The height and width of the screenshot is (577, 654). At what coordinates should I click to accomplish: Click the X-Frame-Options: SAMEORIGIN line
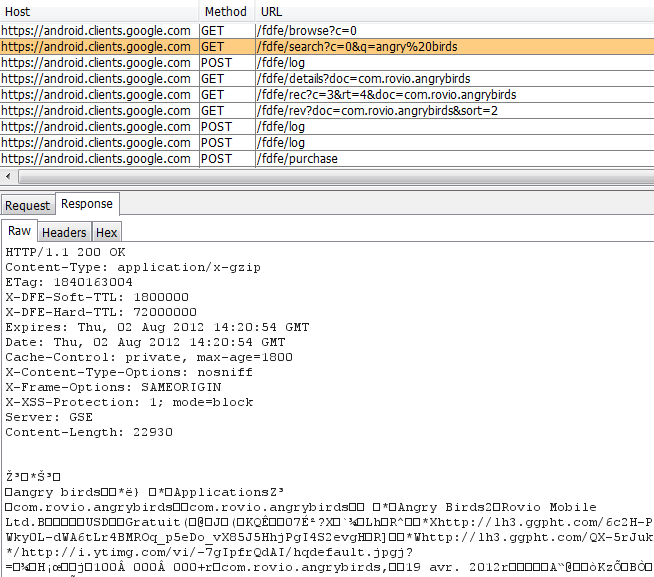(x=113, y=388)
